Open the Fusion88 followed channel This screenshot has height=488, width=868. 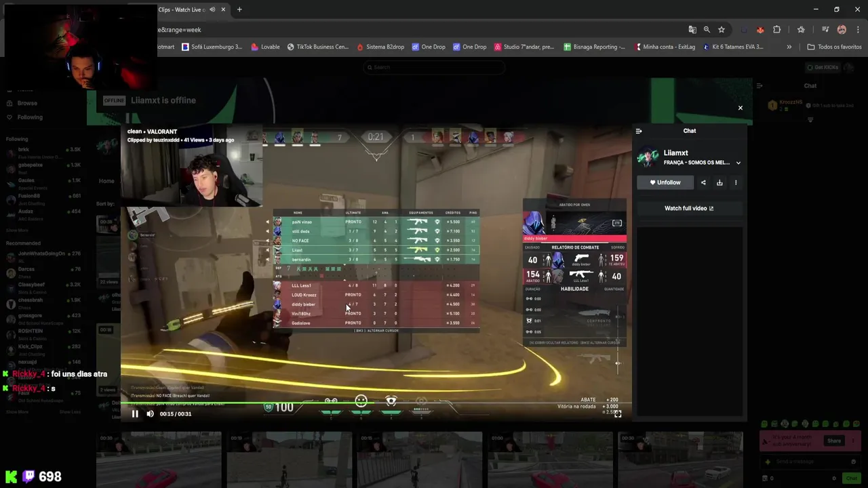pyautogui.click(x=43, y=199)
